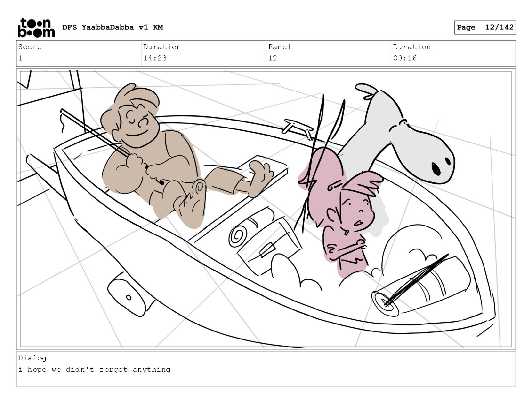Click panel duration value '00:16'

tap(405, 58)
